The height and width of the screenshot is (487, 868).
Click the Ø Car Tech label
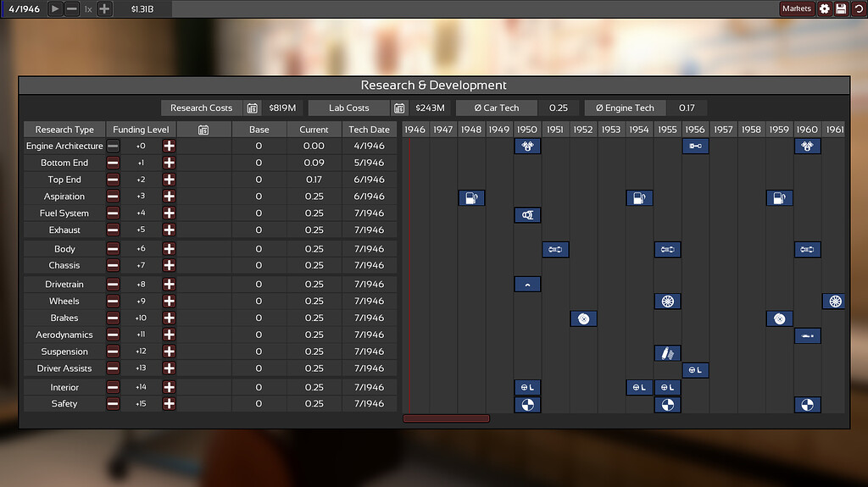click(497, 108)
